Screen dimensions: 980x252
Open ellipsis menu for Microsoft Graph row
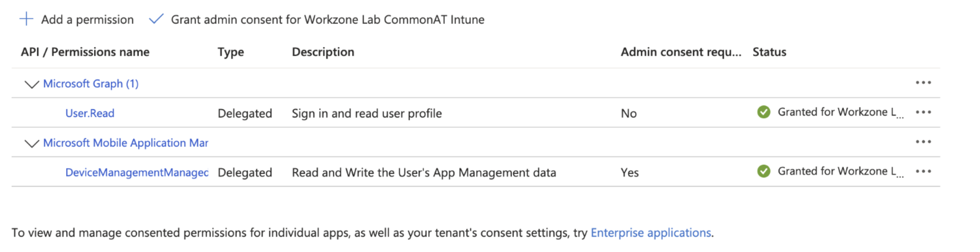click(923, 82)
